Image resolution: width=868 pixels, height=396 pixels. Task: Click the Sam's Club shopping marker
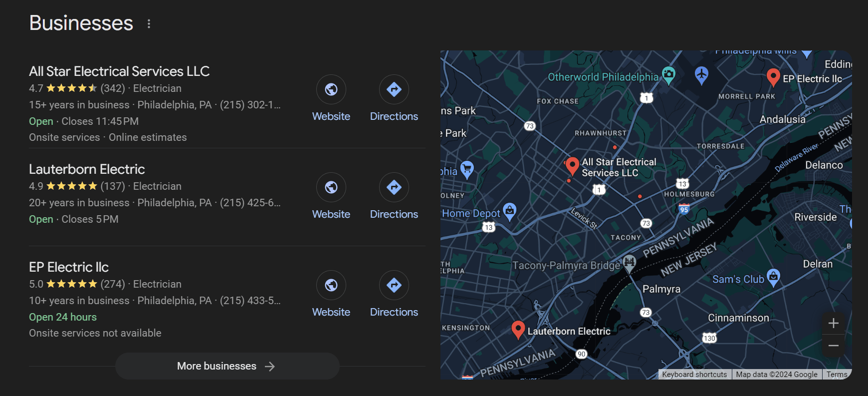(x=773, y=278)
